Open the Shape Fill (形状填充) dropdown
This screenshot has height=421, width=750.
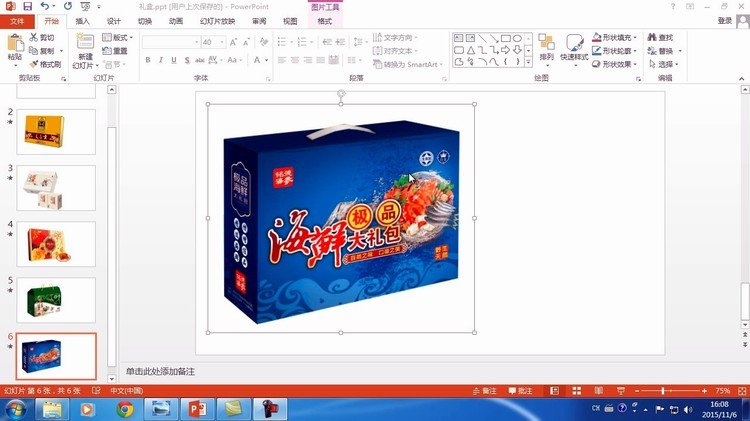point(614,37)
